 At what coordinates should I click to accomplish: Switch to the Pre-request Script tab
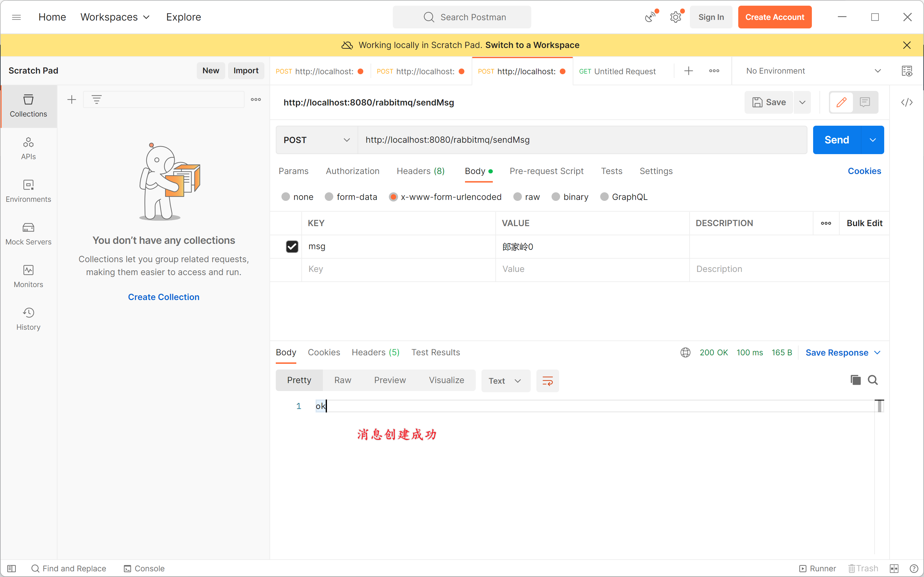point(546,171)
